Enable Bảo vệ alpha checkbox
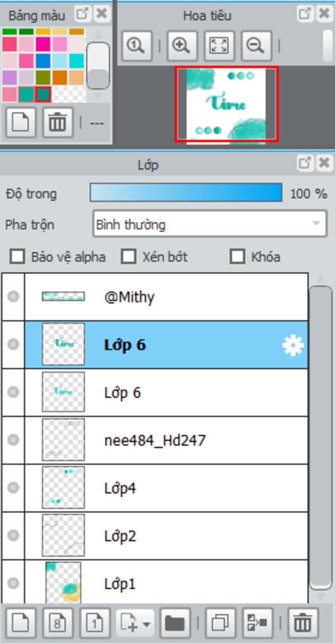The height and width of the screenshot is (644, 335). [17, 256]
